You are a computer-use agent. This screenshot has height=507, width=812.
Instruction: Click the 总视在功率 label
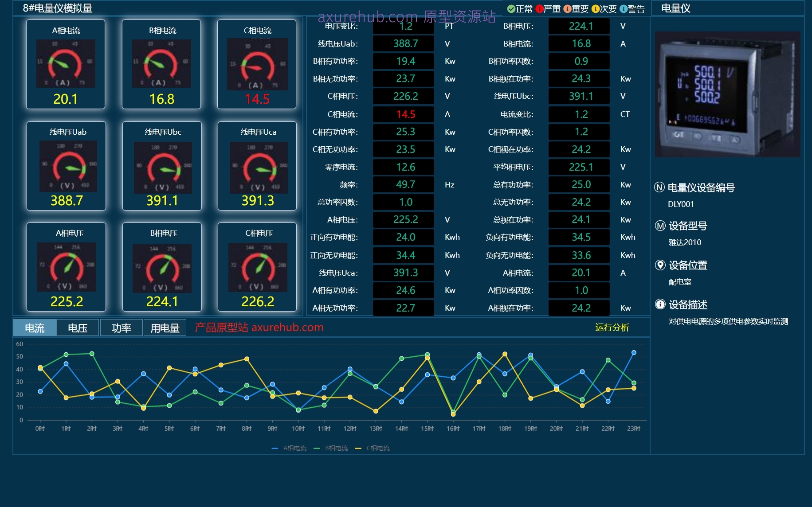tap(513, 220)
